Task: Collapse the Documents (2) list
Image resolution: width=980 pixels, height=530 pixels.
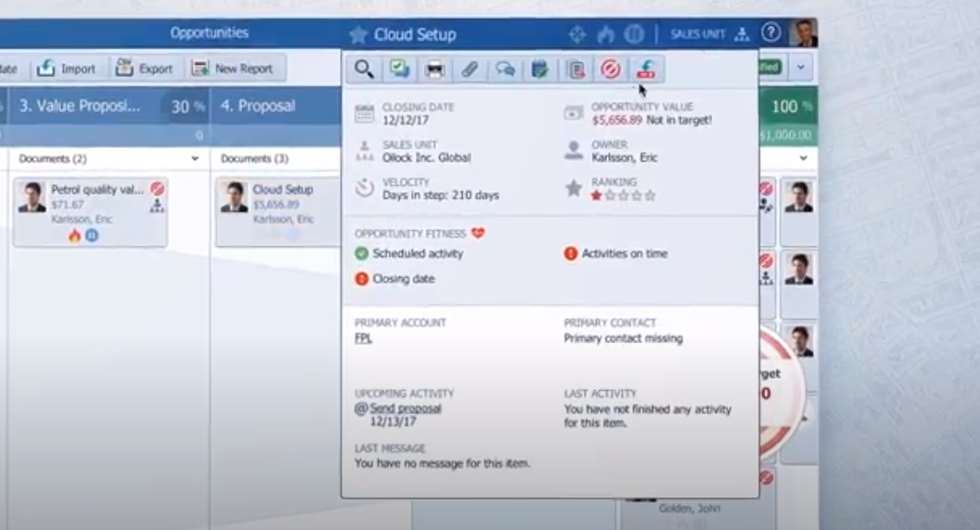Action: (x=195, y=158)
